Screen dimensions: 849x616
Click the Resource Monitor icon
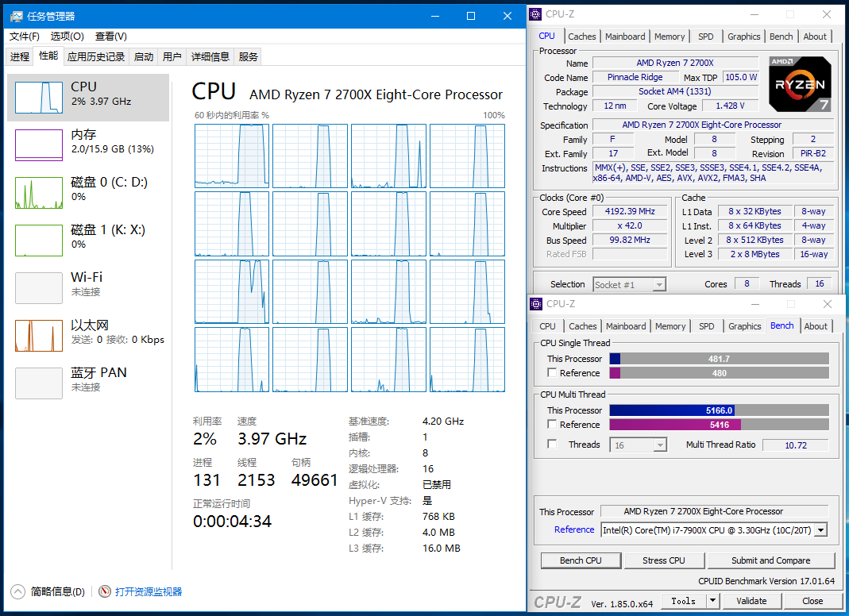pyautogui.click(x=105, y=591)
